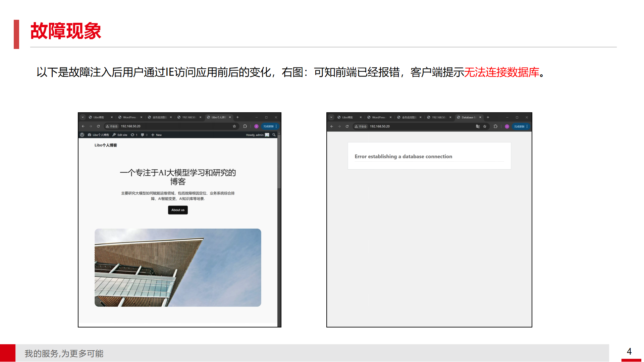Open extensions puzzle icon in right browser

click(x=495, y=126)
